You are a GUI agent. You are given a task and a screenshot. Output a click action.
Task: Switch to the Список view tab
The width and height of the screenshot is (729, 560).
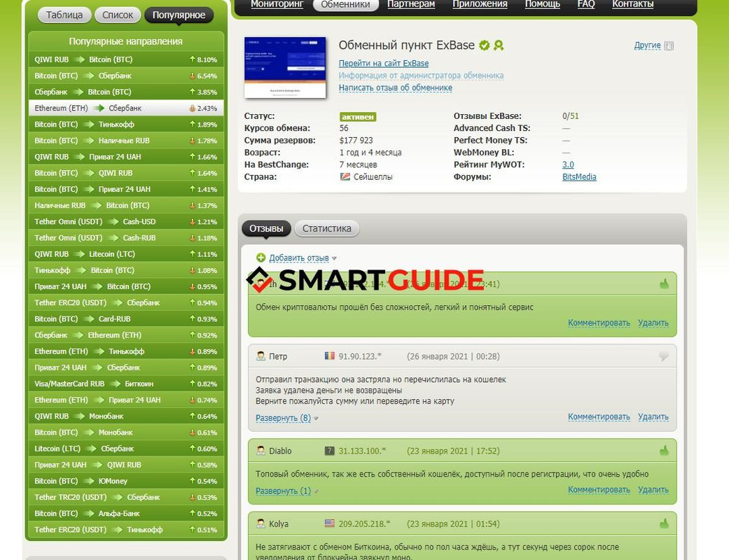(118, 15)
